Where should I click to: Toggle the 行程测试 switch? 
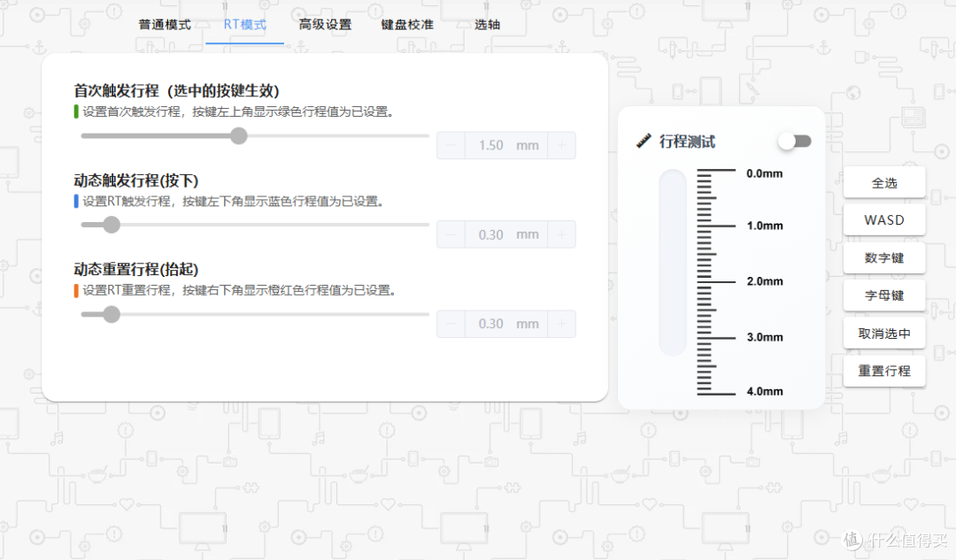coord(794,142)
